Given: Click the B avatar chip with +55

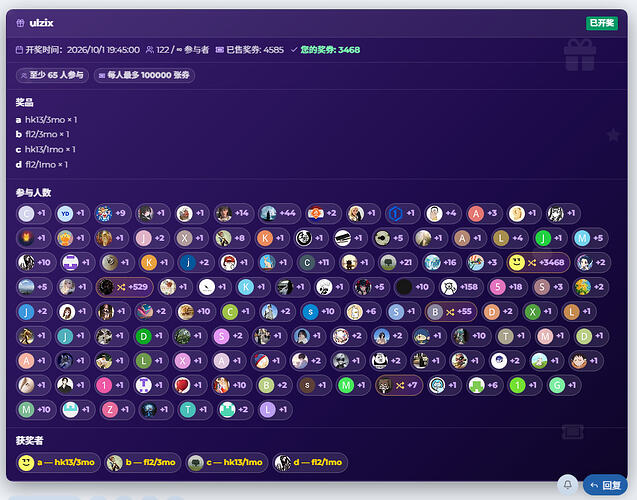Looking at the screenshot, I should tap(451, 312).
